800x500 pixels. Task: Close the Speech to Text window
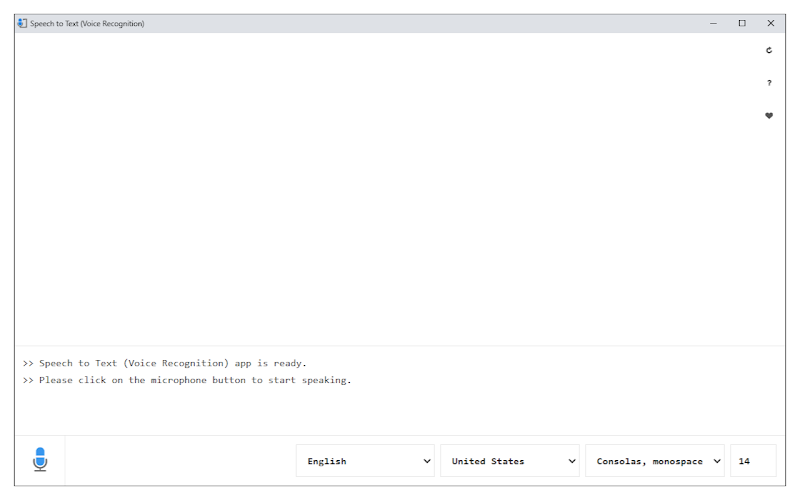771,23
